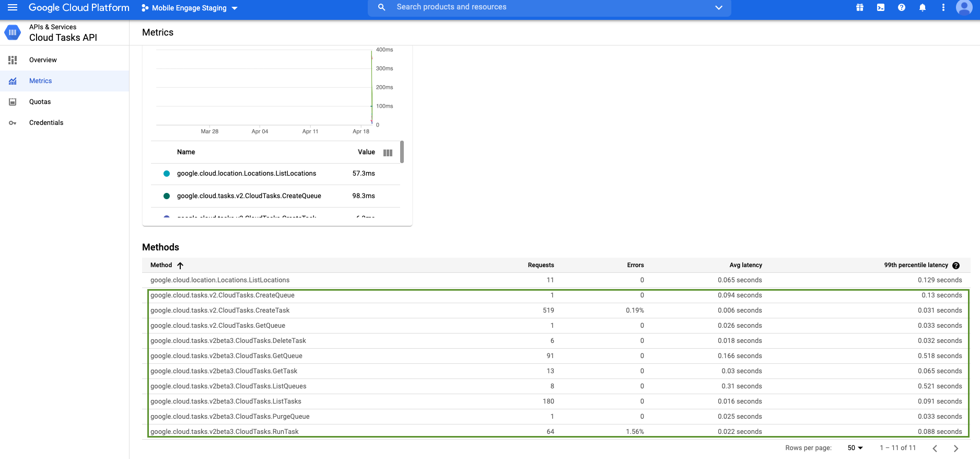Sort table by Method column header
This screenshot has width=980, height=459.
(161, 265)
